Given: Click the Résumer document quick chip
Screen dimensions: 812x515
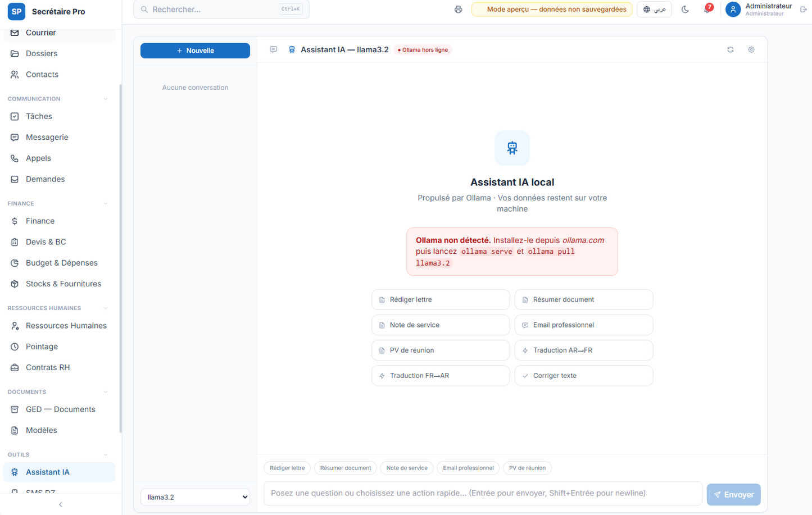Looking at the screenshot, I should point(346,468).
